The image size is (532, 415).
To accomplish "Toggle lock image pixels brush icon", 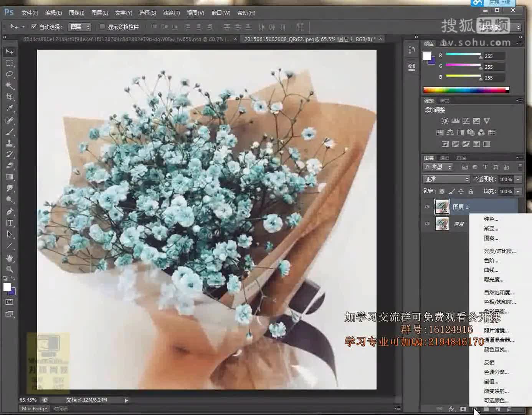I will (452, 191).
